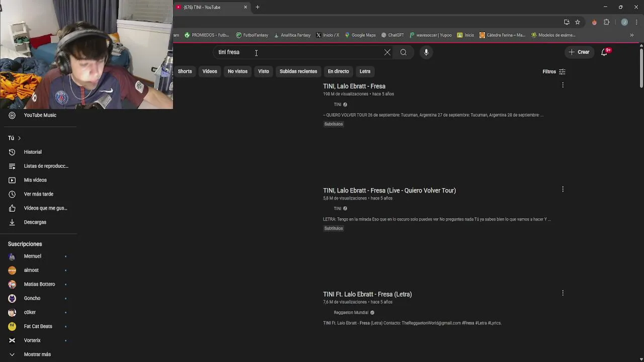
Task: Open Cátedra Farina bookmark
Action: tap(502, 35)
